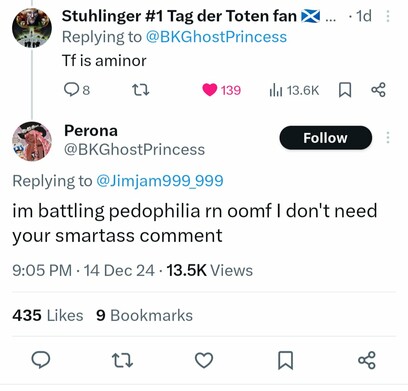Image resolution: width=408 pixels, height=391 pixels.
Task: Share Stuhlinger's reply tweet
Action: (x=378, y=90)
